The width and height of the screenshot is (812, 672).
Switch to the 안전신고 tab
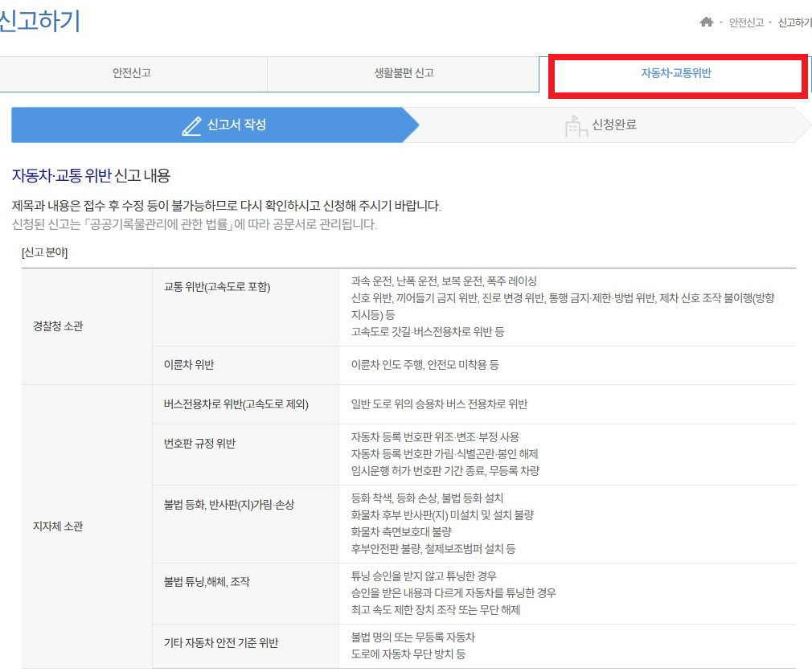point(134,74)
